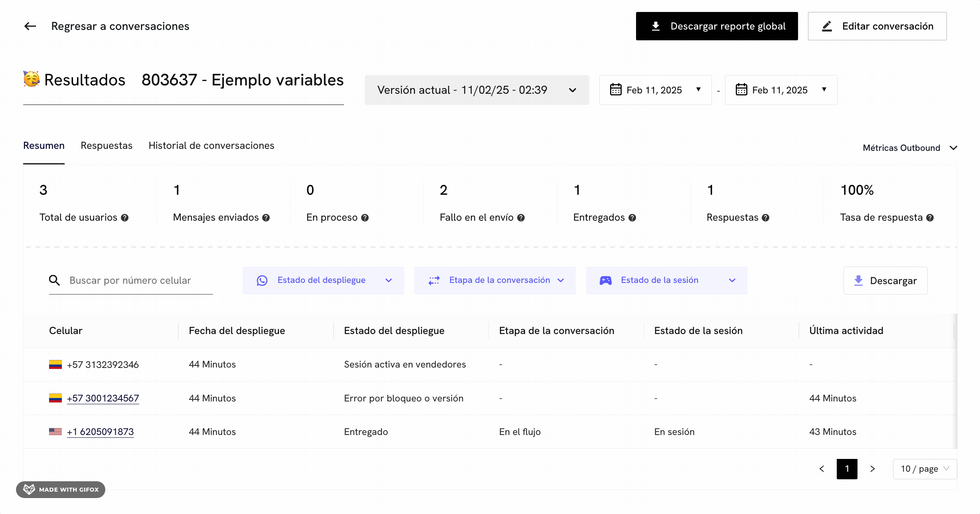Click the back arrow icon
The width and height of the screenshot is (980, 514).
30,26
